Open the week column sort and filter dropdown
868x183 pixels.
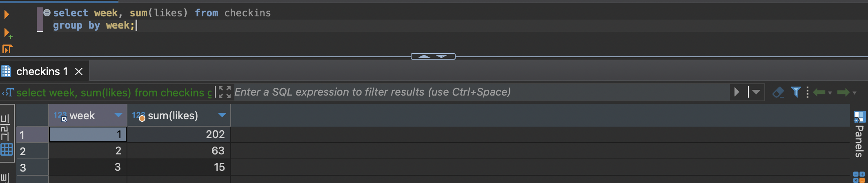[x=118, y=115]
